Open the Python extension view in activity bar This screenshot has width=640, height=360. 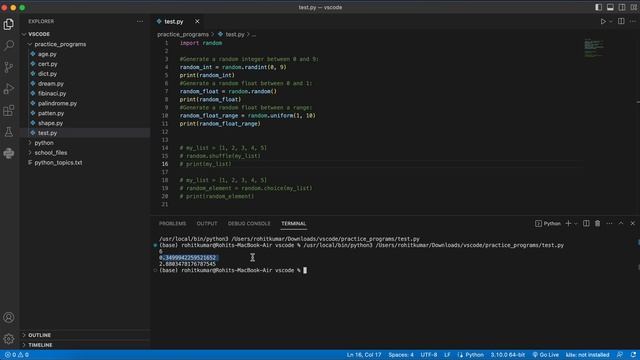point(9,153)
